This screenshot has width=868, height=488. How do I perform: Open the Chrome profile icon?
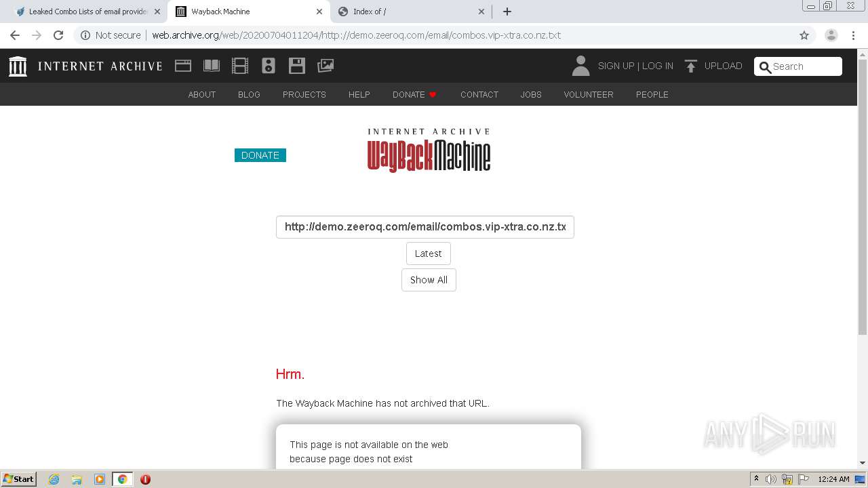point(831,35)
